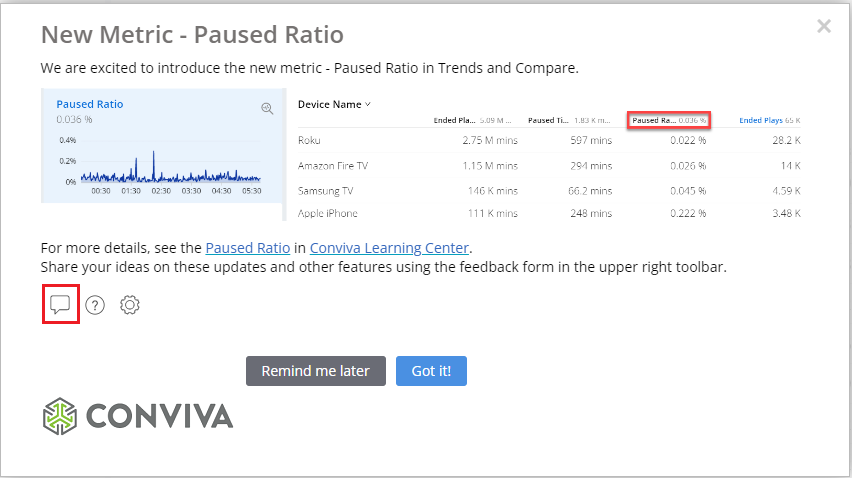Choose the Apple iPhone row
The height and width of the screenshot is (478, 852).
click(x=327, y=213)
